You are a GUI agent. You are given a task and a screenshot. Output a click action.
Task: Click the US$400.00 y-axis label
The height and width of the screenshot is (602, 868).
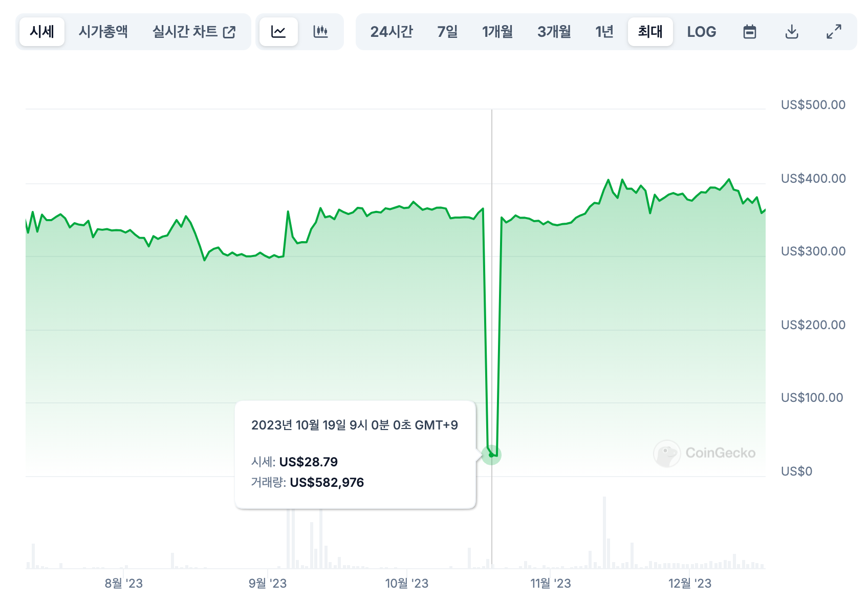(813, 179)
